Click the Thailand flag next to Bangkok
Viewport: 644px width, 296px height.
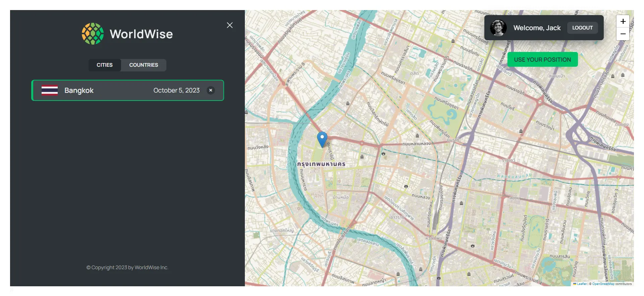click(50, 91)
